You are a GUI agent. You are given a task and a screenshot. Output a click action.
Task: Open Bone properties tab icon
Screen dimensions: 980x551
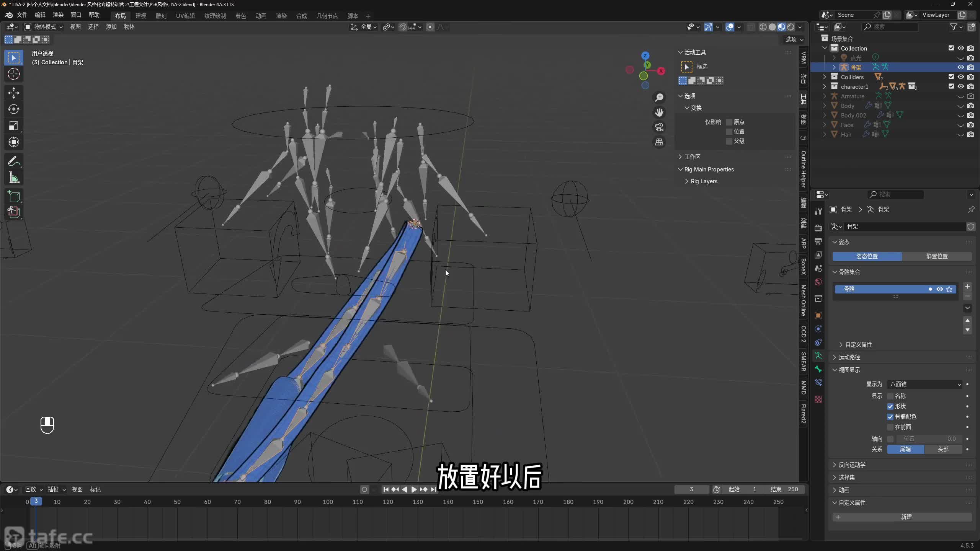coord(818,369)
